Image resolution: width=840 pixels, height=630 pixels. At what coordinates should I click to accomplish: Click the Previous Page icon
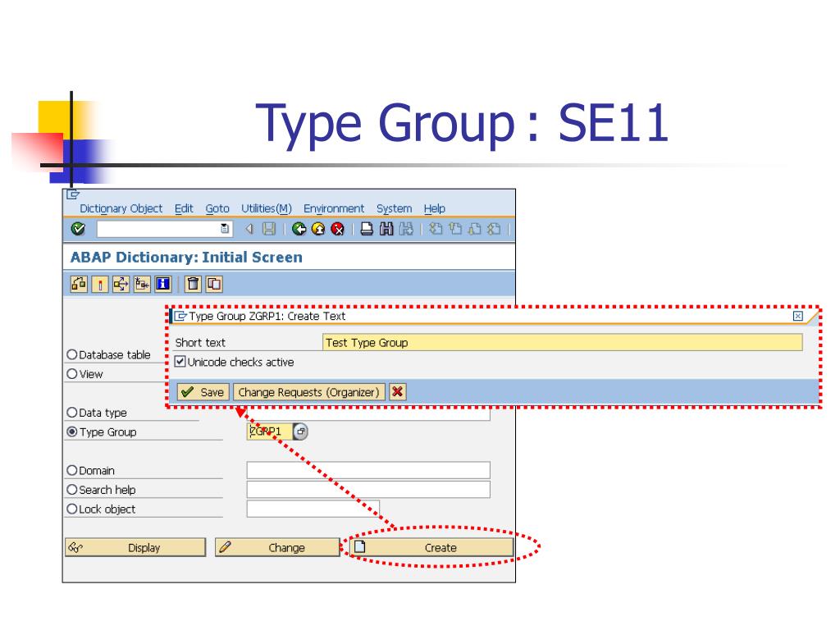coord(455,230)
